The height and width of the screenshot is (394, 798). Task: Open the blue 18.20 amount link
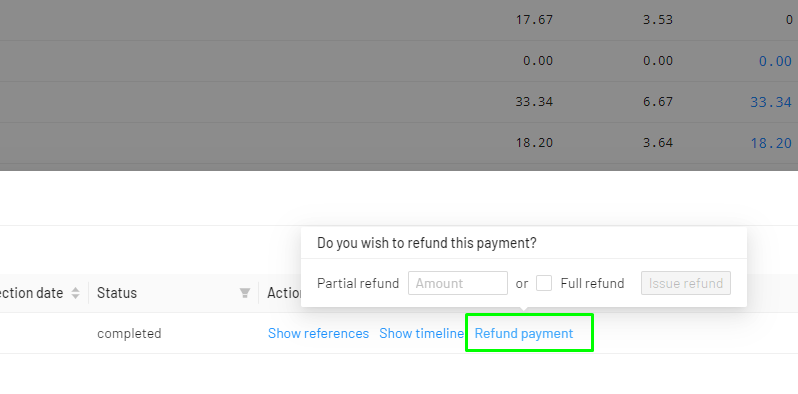click(x=771, y=143)
